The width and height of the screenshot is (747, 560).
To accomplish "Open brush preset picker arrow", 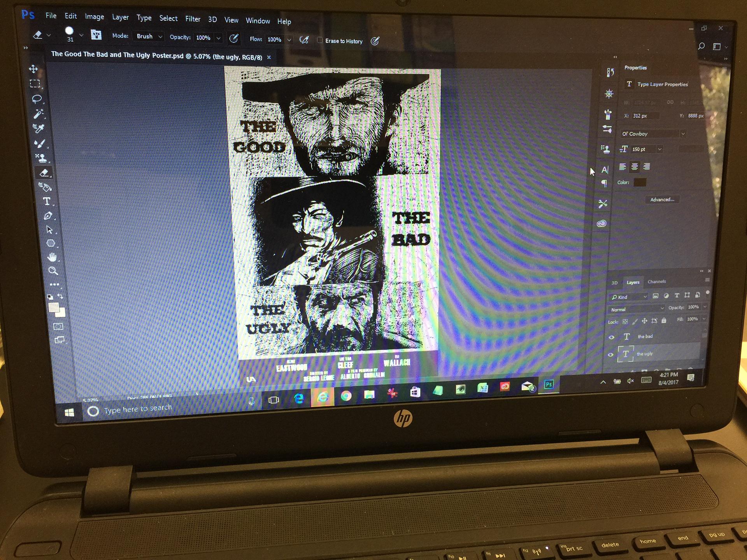I will point(81,35).
